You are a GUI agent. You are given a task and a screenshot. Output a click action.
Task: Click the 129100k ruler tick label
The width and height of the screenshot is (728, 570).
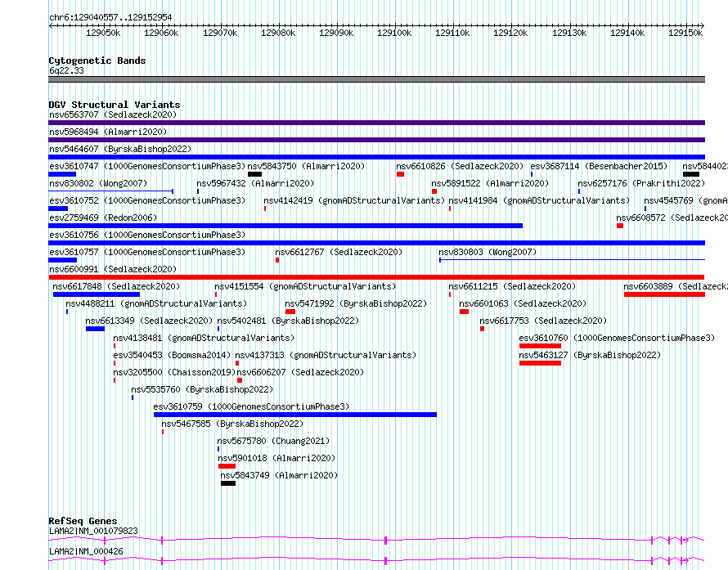pyautogui.click(x=394, y=34)
